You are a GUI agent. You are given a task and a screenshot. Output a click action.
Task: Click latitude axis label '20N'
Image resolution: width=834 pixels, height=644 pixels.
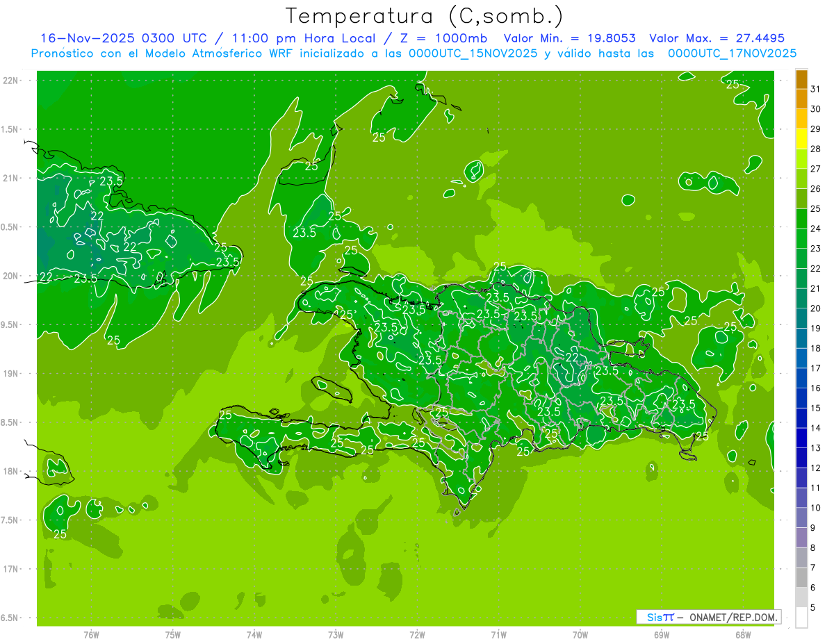(x=10, y=276)
